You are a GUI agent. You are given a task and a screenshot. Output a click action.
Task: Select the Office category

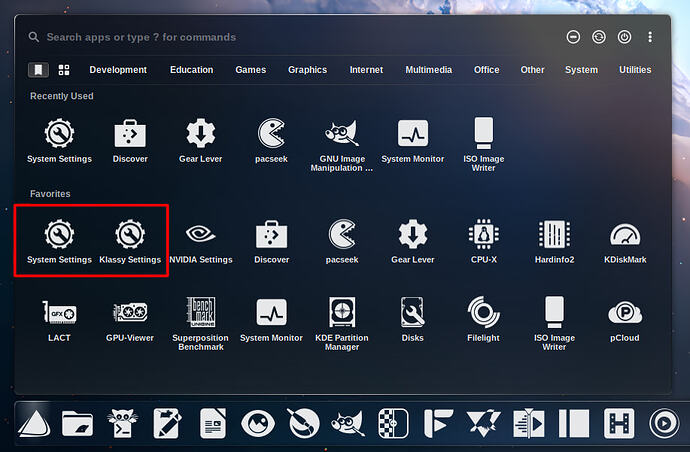click(486, 70)
